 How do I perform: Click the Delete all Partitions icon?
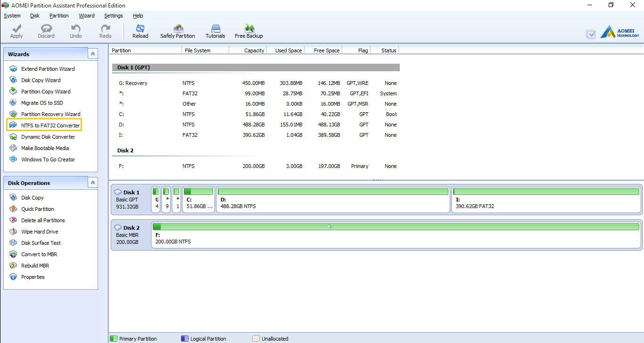pyautogui.click(x=13, y=220)
